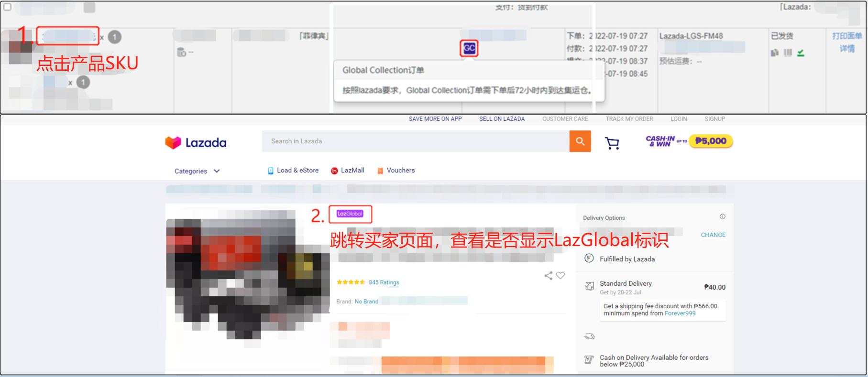The height and width of the screenshot is (377, 868).
Task: Click CHANGE delivery location link
Action: [x=713, y=235]
